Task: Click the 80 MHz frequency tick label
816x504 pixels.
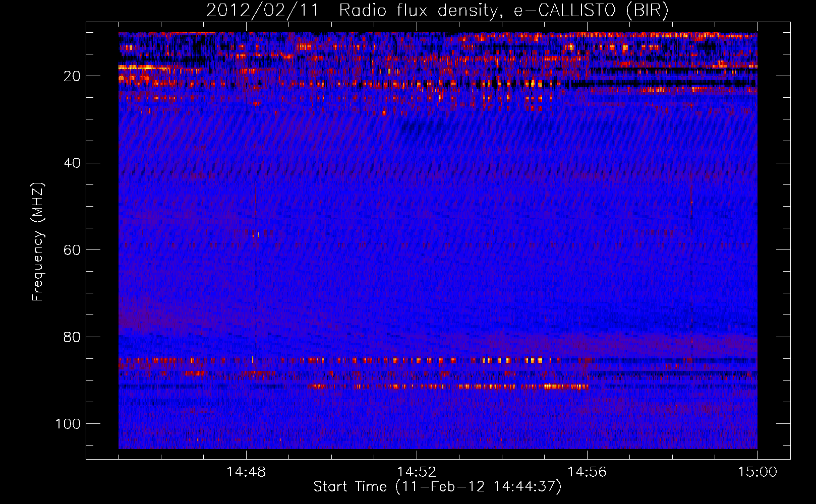Action: pyautogui.click(x=72, y=337)
